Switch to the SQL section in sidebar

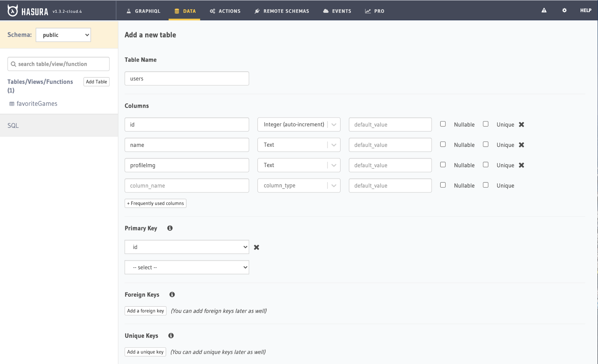pyautogui.click(x=13, y=125)
